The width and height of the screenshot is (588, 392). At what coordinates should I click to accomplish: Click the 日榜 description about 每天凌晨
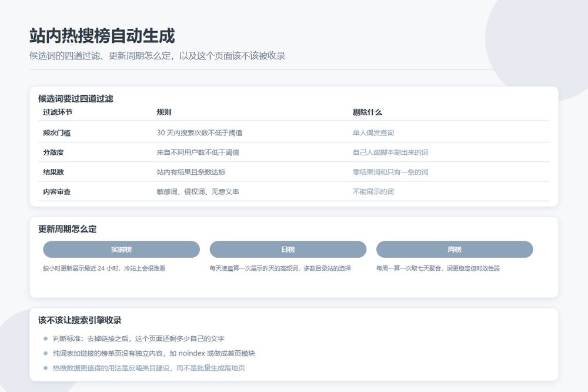click(x=280, y=268)
